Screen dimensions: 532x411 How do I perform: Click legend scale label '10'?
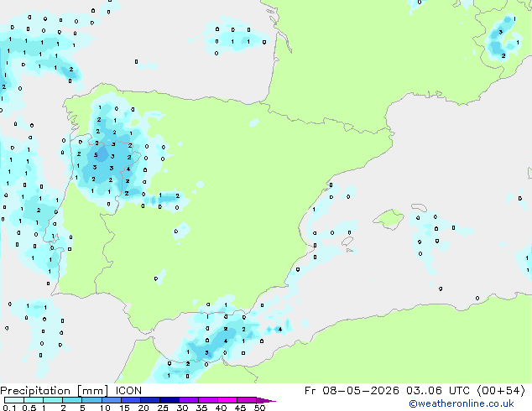105,408
